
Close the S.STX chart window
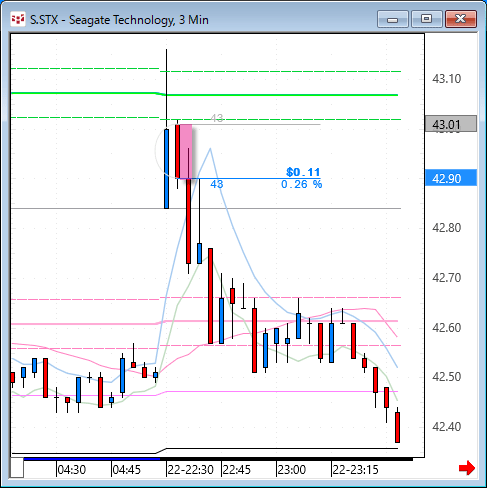(x=461, y=19)
